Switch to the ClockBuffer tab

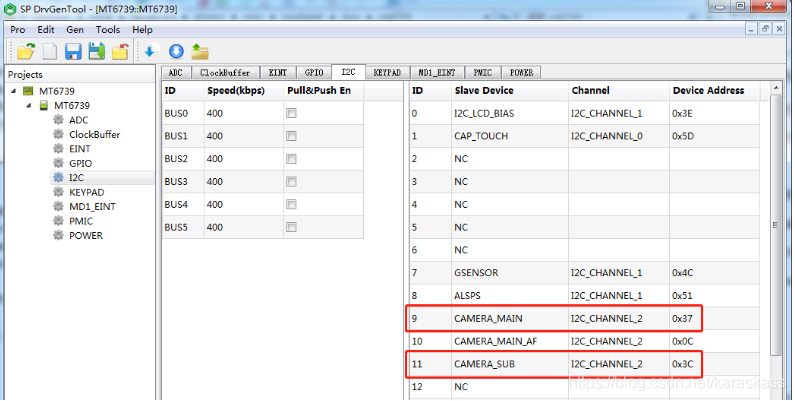(x=225, y=72)
